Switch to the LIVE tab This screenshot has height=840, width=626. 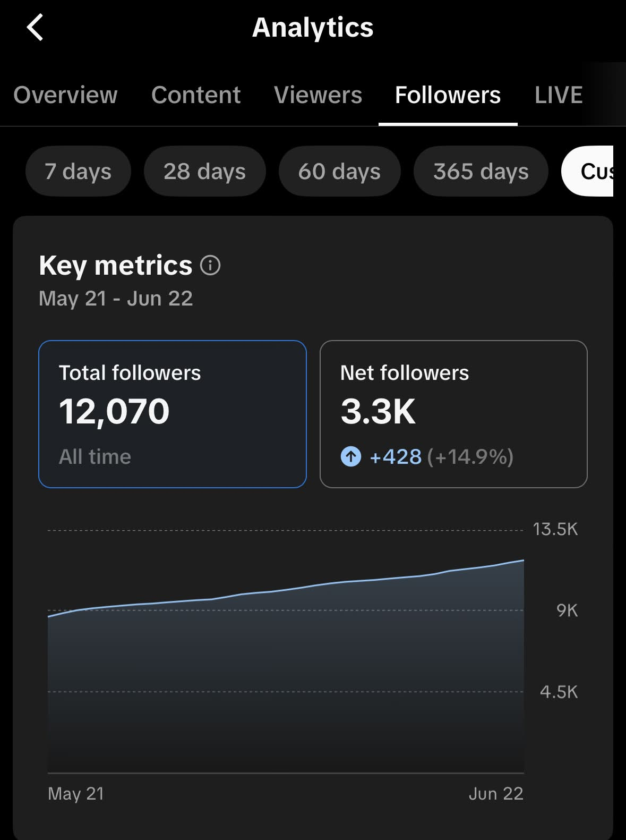click(559, 95)
